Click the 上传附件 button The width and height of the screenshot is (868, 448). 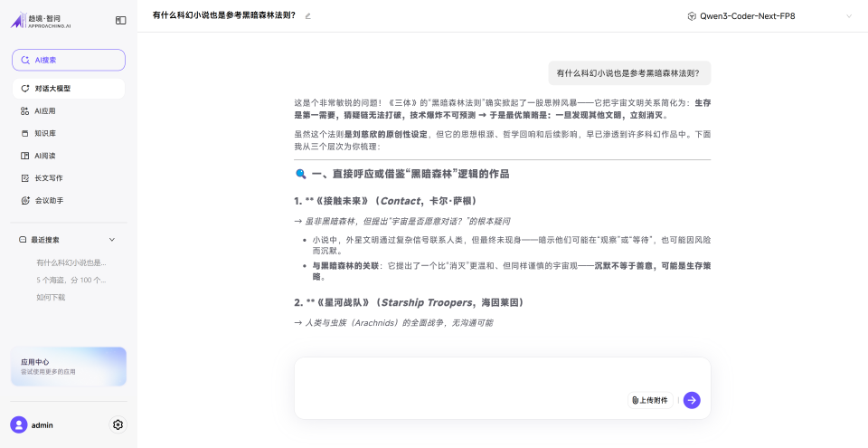coord(650,400)
